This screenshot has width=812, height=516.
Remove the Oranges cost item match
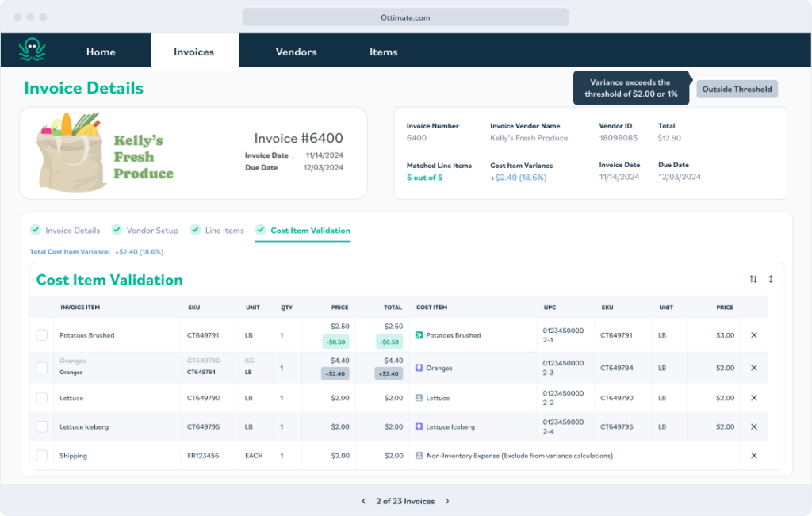(x=754, y=368)
